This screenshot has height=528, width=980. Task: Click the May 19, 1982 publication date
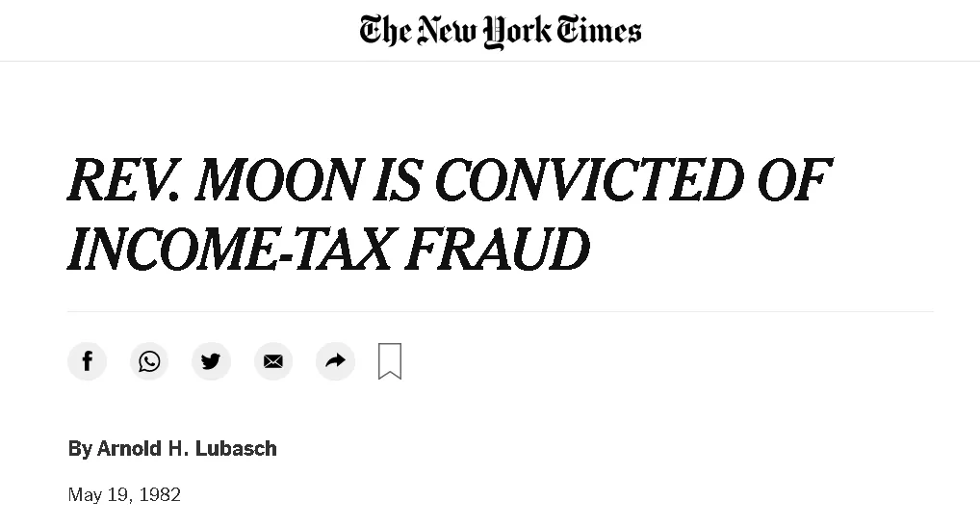(x=124, y=495)
